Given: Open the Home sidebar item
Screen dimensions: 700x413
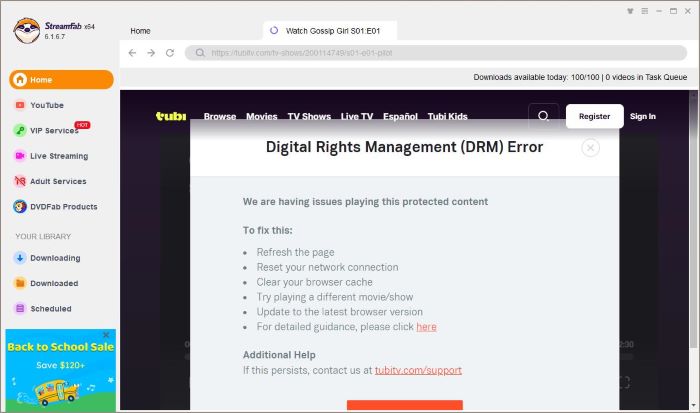Looking at the screenshot, I should pos(61,79).
